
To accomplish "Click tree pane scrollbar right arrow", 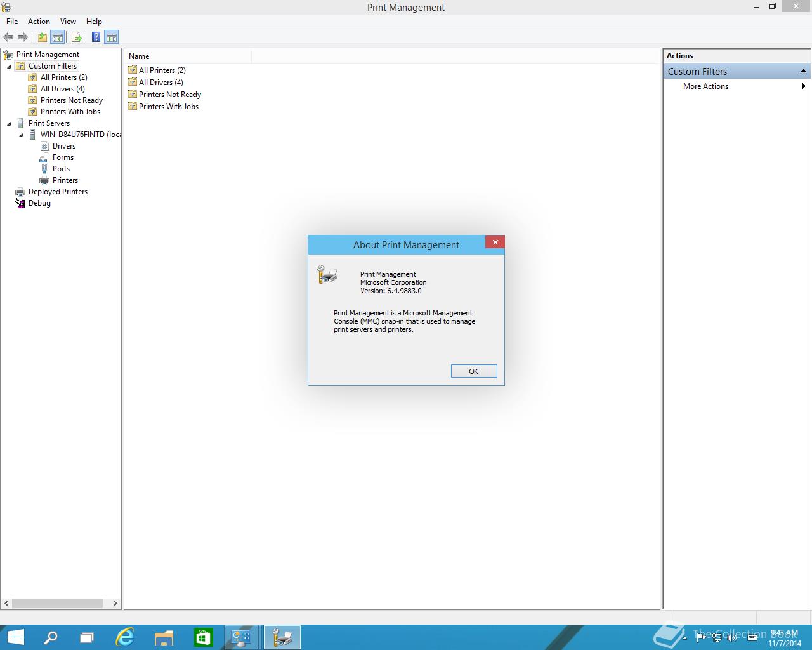I will tap(115, 603).
